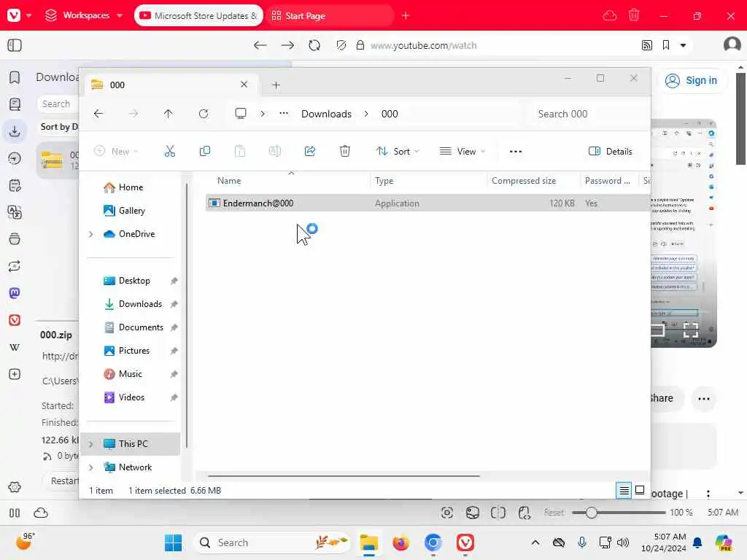
Task: Expand the This PC tree node
Action: pyautogui.click(x=91, y=444)
